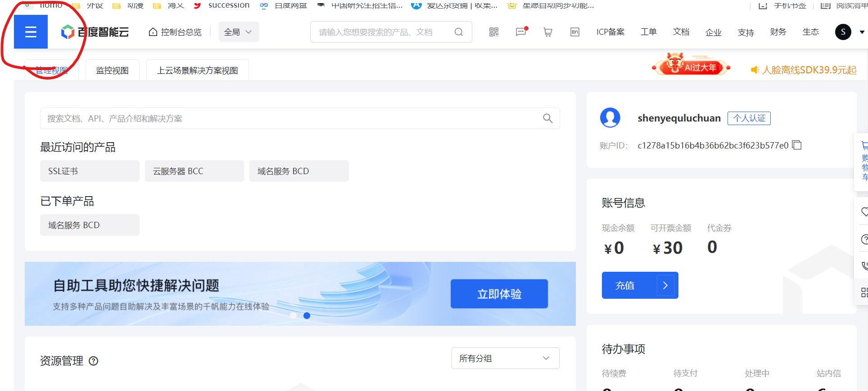Click the search magnifier in header search
The image size is (868, 391).
(459, 32)
